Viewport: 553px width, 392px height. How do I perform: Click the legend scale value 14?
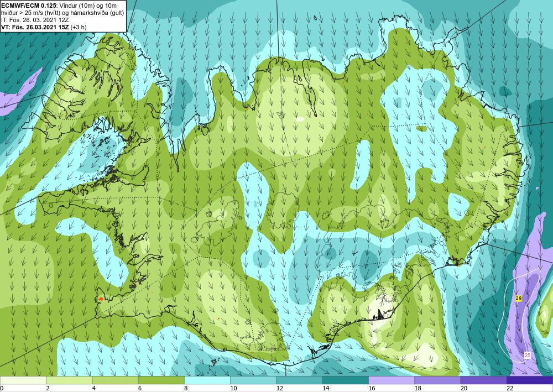coord(325,388)
